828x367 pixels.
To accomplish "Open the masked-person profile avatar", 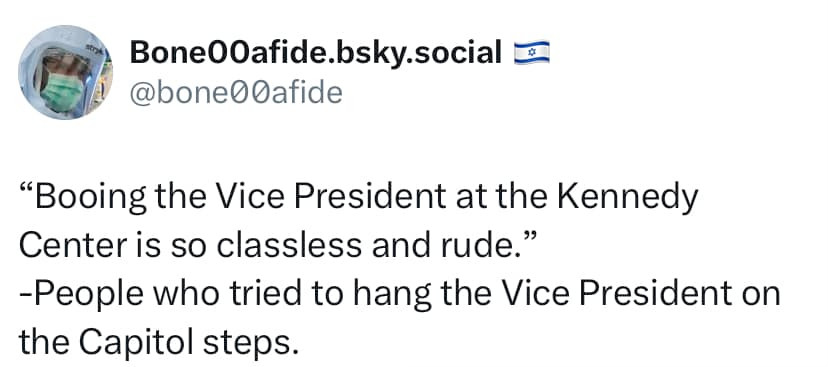I will pyautogui.click(x=65, y=72).
